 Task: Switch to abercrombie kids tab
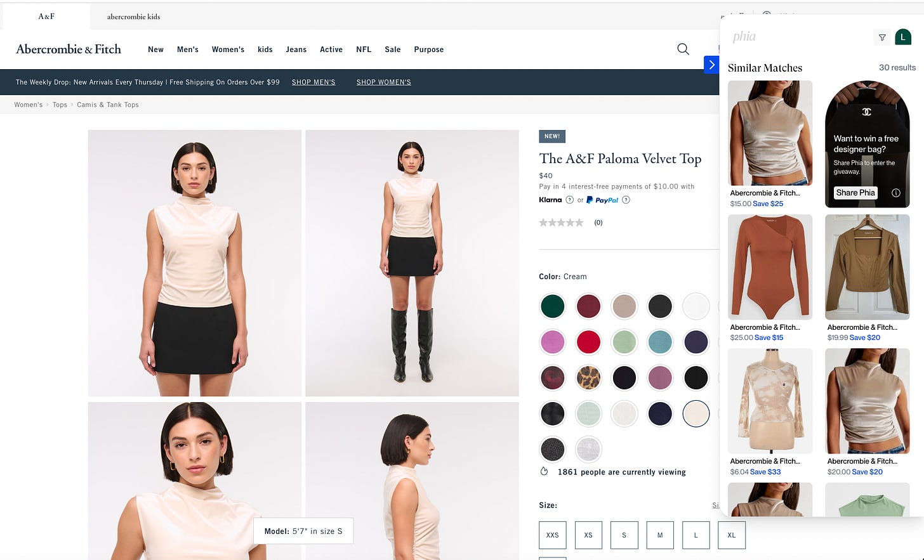[133, 16]
